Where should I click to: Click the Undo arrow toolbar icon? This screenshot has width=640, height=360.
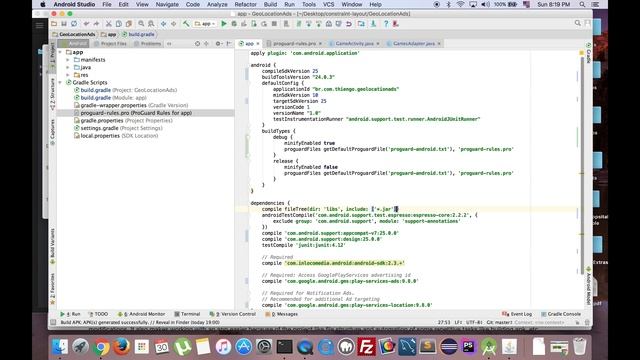coord(86,24)
